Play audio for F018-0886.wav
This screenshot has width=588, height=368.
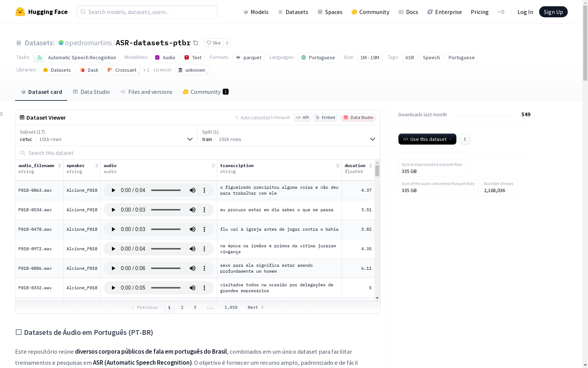tap(113, 268)
